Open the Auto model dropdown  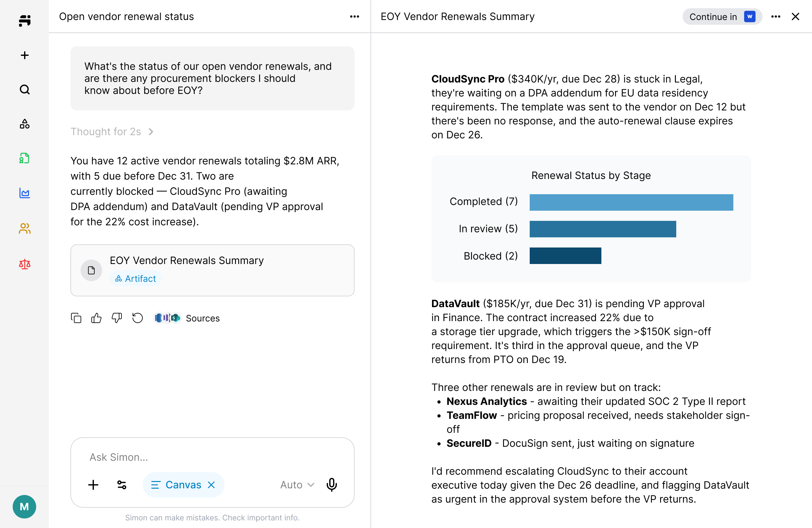297,485
